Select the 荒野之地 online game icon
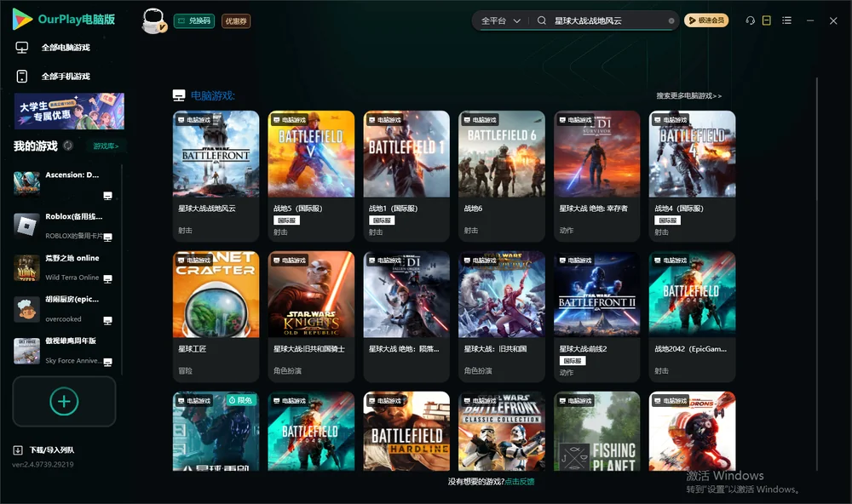The height and width of the screenshot is (504, 852). pos(26,267)
